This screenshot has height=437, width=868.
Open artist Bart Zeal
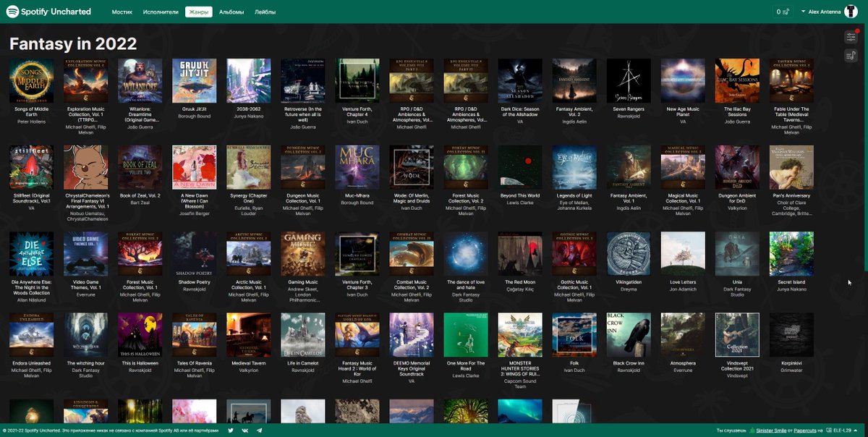point(140,203)
